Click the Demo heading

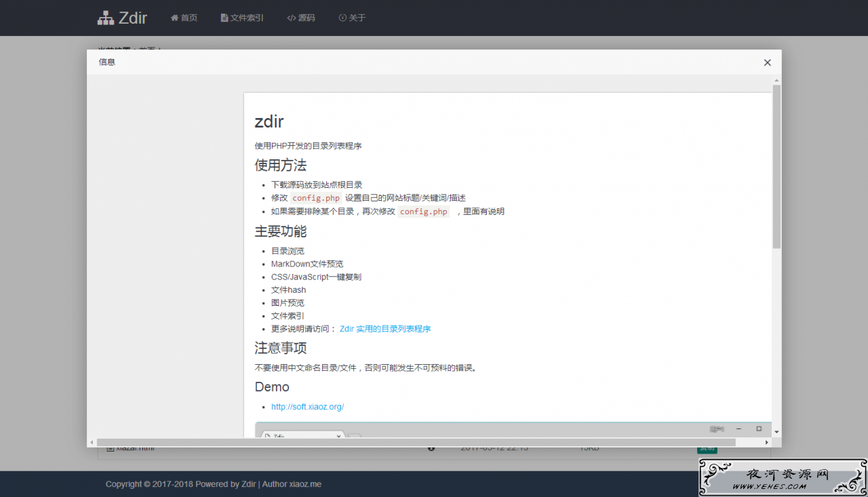272,387
